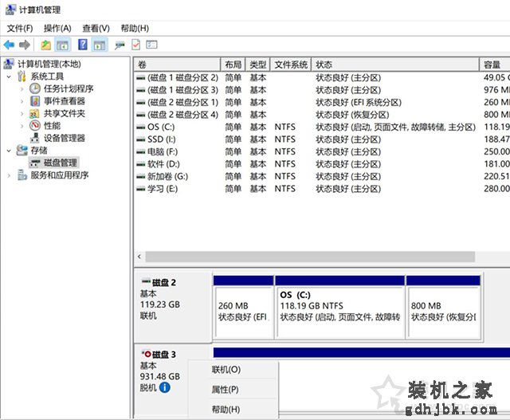The height and width of the screenshot is (420, 510).
Task: Click the Up one level folder icon
Action: (x=46, y=45)
